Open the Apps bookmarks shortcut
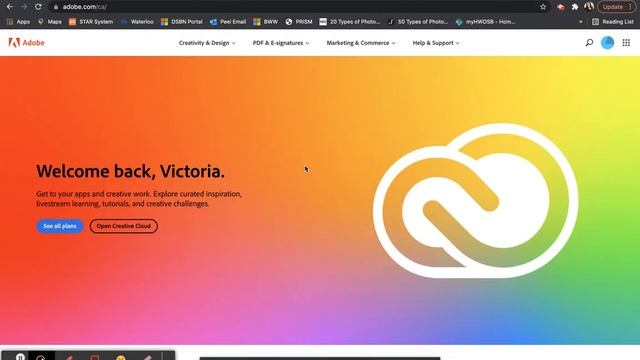640x360 pixels. point(18,22)
